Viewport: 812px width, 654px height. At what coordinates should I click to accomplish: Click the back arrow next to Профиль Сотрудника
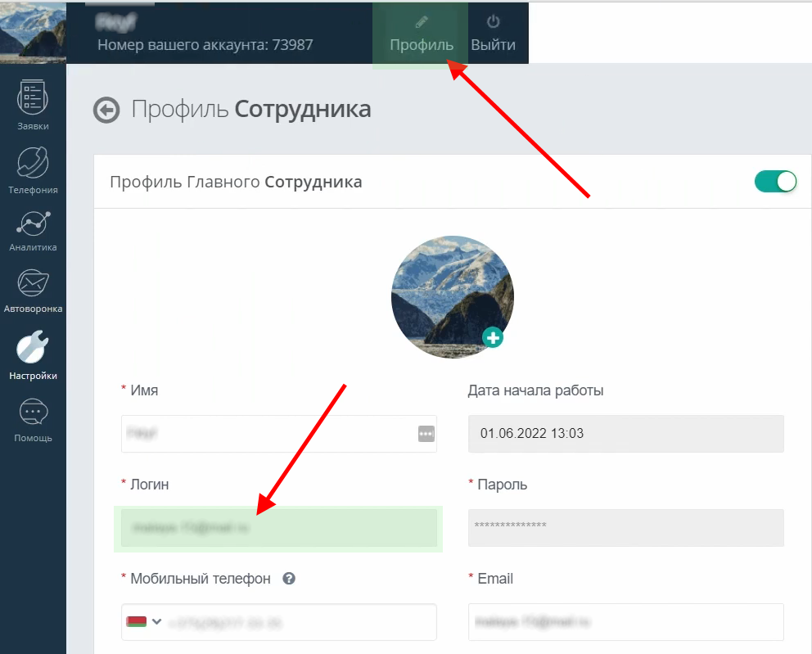[x=106, y=110]
